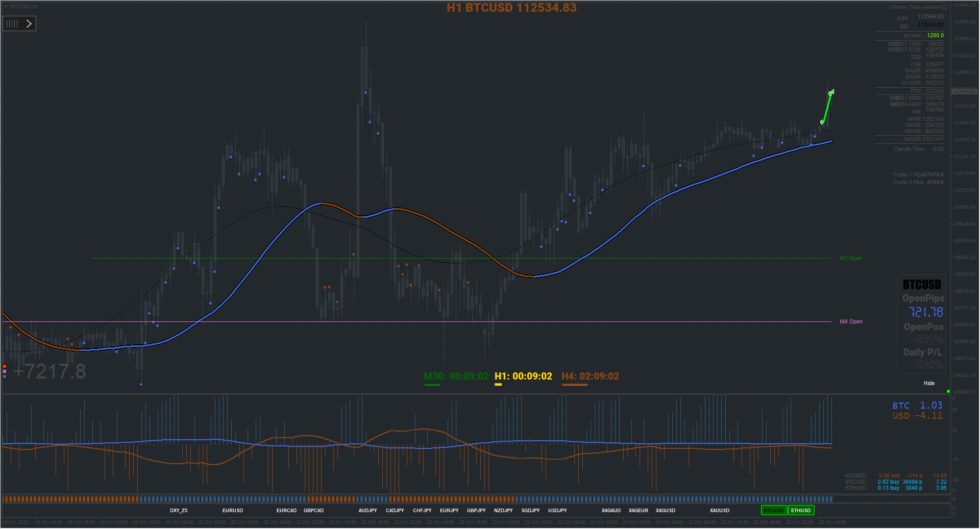The height and width of the screenshot is (529, 980).
Task: Switch chart to XAUUSD symbol
Action: (x=719, y=510)
